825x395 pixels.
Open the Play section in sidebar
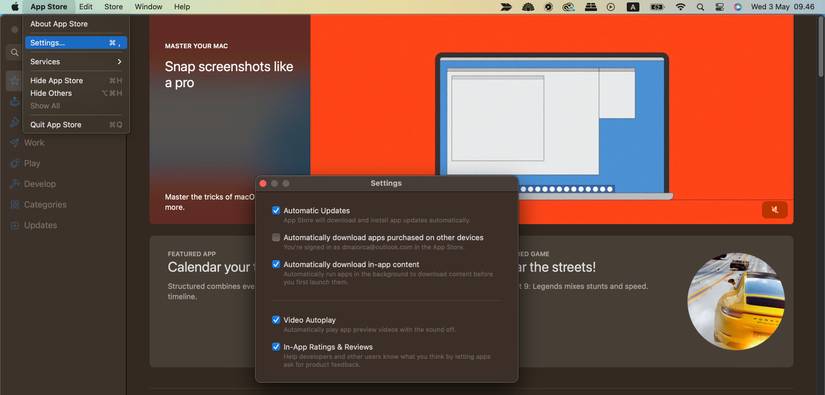[32, 163]
